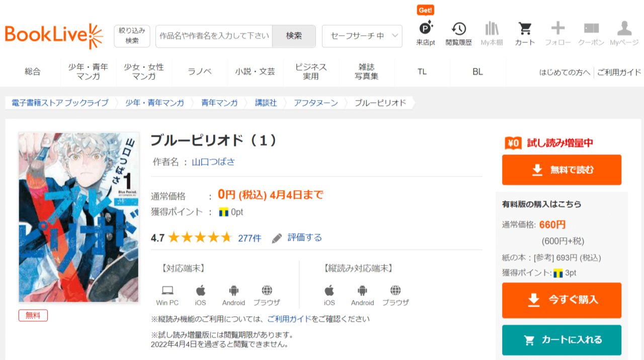
Task: Expand the セーフサーチ dropdown
Action: pos(362,36)
